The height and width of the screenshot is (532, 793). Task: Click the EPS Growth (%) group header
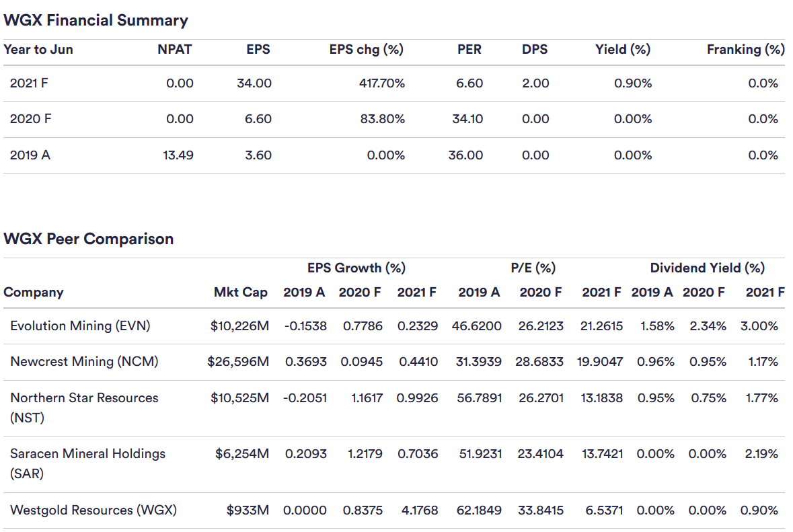[x=356, y=268]
